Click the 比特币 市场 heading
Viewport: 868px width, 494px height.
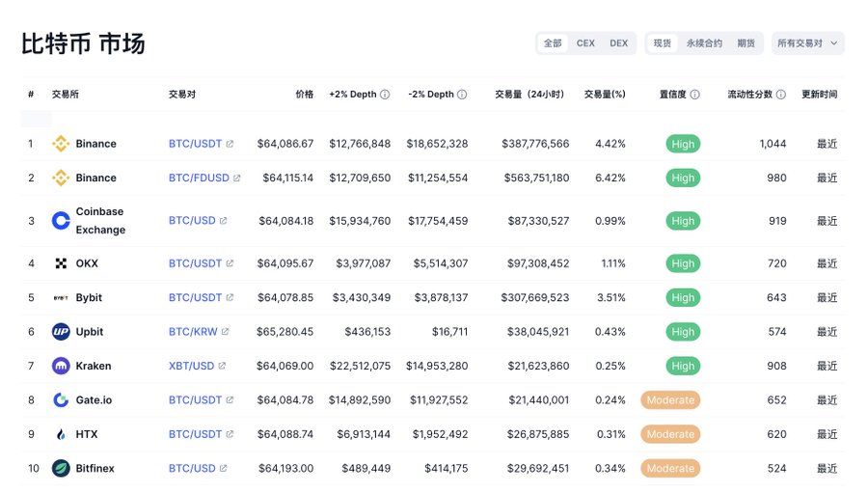pyautogui.click(x=83, y=43)
